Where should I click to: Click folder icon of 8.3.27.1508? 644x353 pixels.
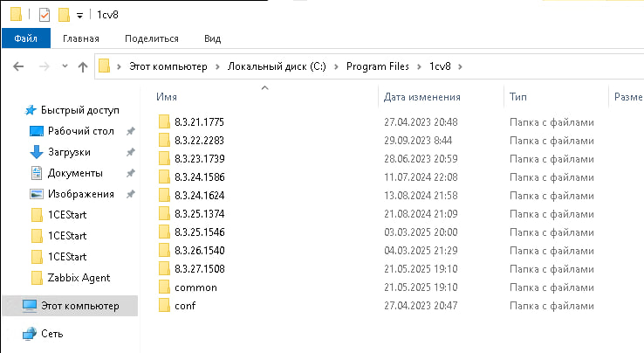click(x=164, y=268)
